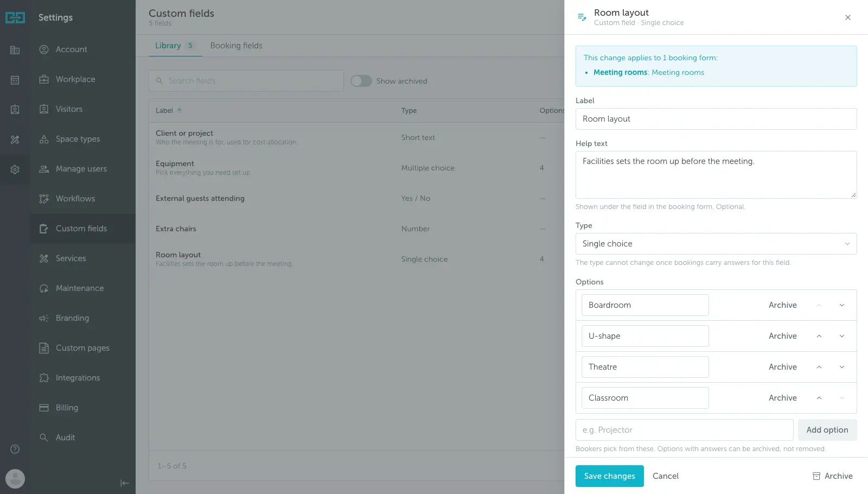Open the Type dropdown Single choice
The width and height of the screenshot is (868, 494).
716,244
